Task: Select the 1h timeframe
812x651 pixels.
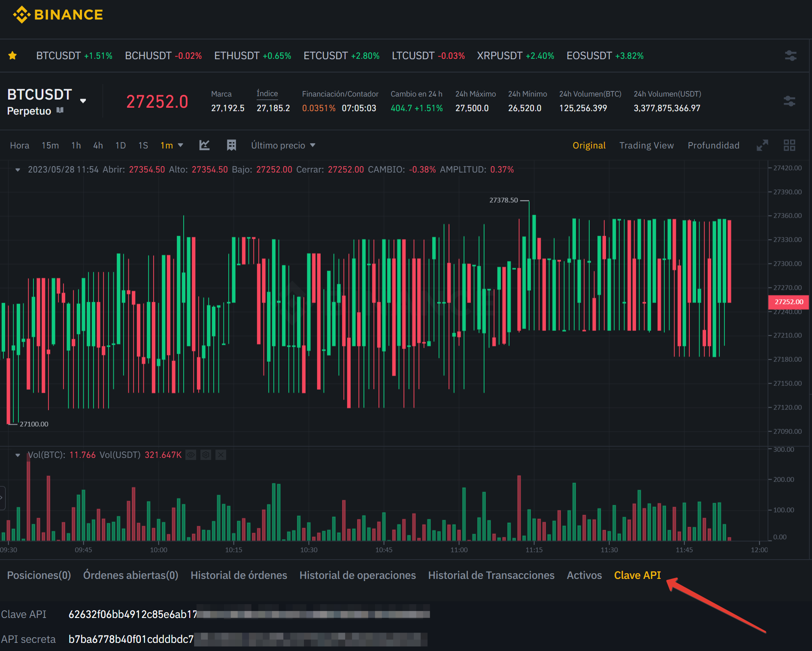Action: pyautogui.click(x=76, y=145)
